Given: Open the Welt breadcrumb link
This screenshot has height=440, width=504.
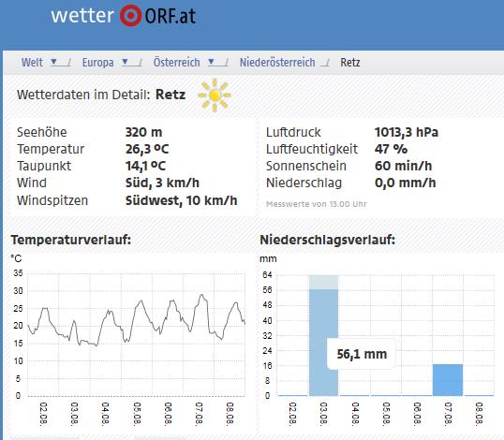Looking at the screenshot, I should pos(32,63).
